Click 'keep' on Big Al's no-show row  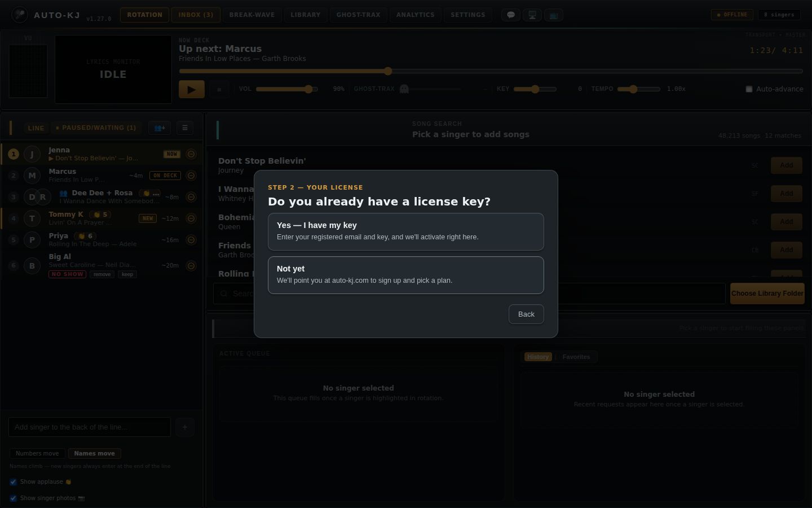(127, 275)
